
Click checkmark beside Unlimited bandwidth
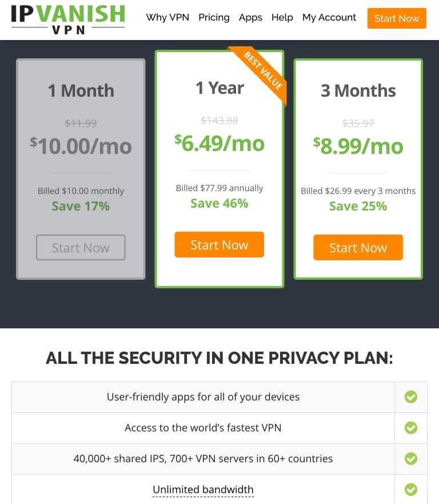[410, 490]
